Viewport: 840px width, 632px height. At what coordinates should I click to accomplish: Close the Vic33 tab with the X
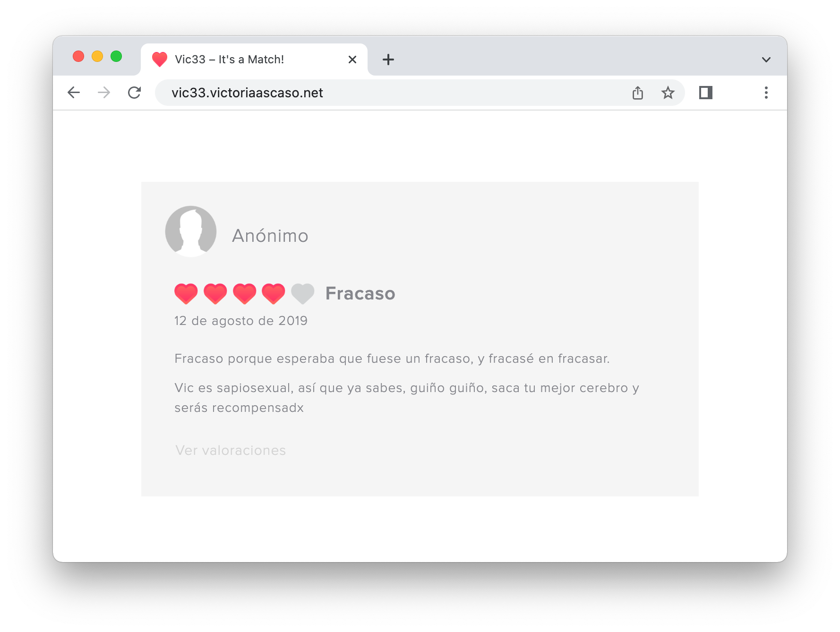coord(352,60)
